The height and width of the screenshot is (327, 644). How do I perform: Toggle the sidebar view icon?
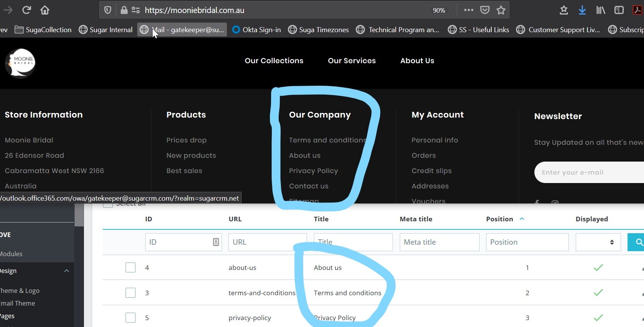click(619, 10)
